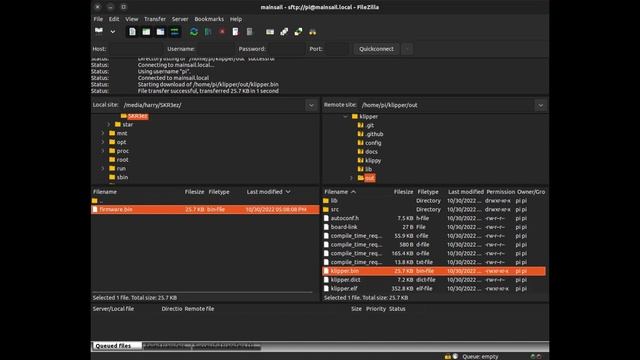The image size is (640, 360).
Task: Search files with the binoculars icon
Action: click(x=312, y=31)
